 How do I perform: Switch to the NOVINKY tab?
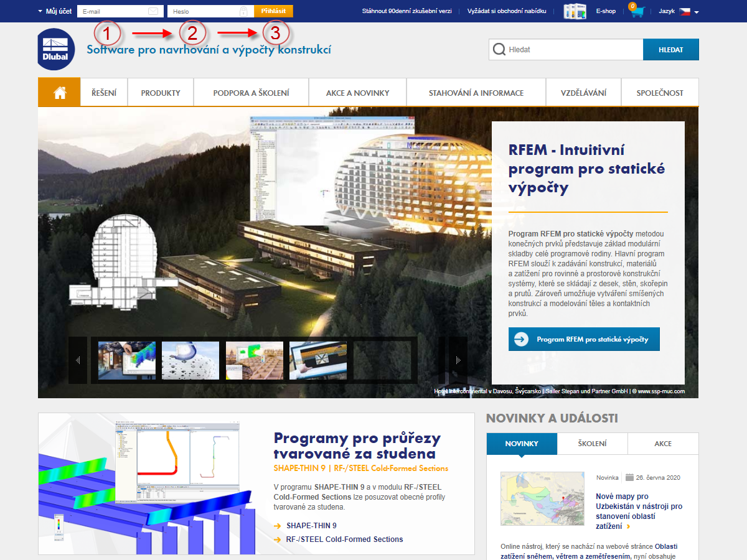click(522, 444)
